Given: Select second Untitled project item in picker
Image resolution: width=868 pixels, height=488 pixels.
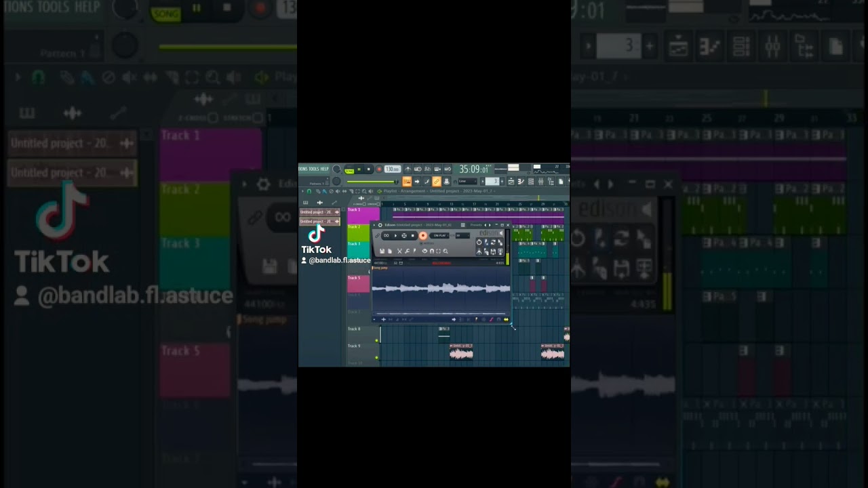Looking at the screenshot, I should point(320,221).
